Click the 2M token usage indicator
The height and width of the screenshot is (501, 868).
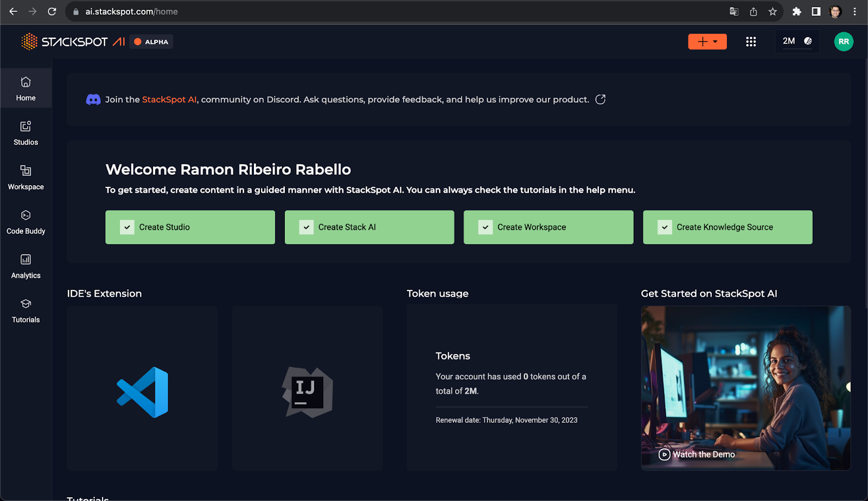[x=797, y=41]
